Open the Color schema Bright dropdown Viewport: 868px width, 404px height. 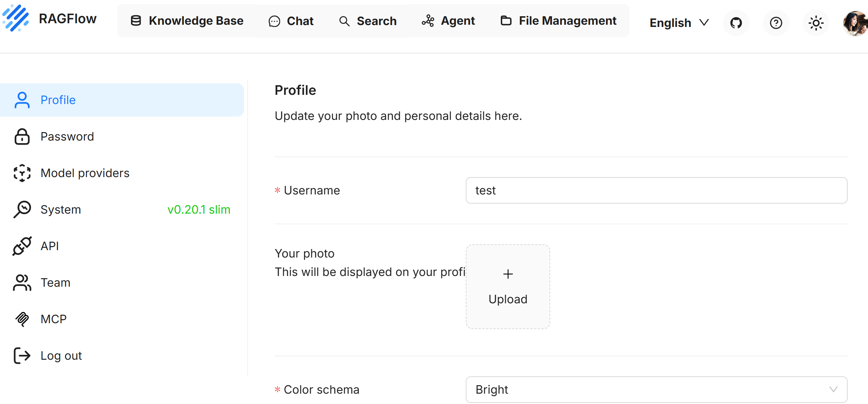coord(656,390)
